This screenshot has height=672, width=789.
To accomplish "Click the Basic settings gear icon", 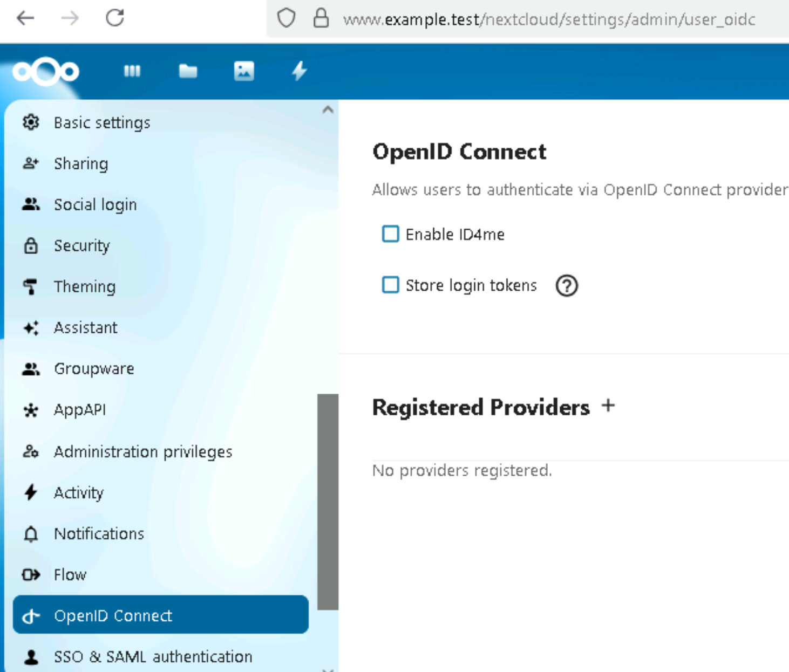I will pos(31,122).
